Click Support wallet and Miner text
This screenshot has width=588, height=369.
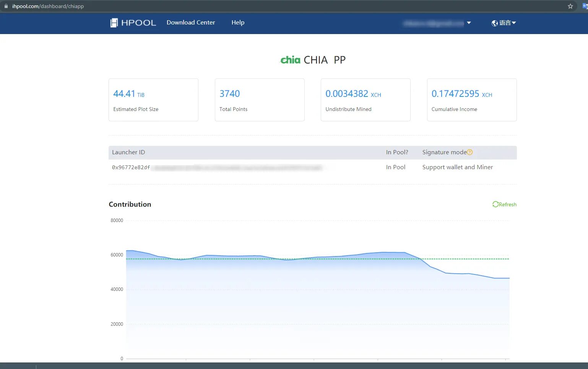click(x=458, y=167)
